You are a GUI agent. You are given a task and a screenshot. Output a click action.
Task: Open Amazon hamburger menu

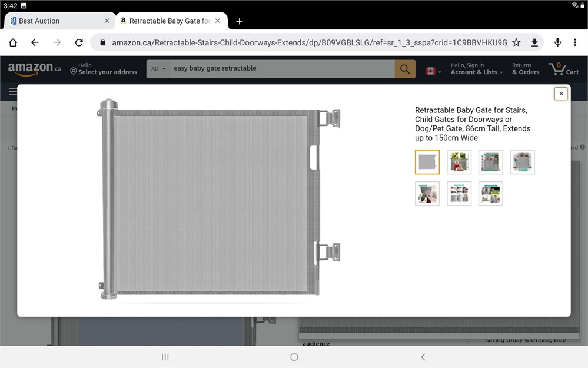tap(12, 91)
